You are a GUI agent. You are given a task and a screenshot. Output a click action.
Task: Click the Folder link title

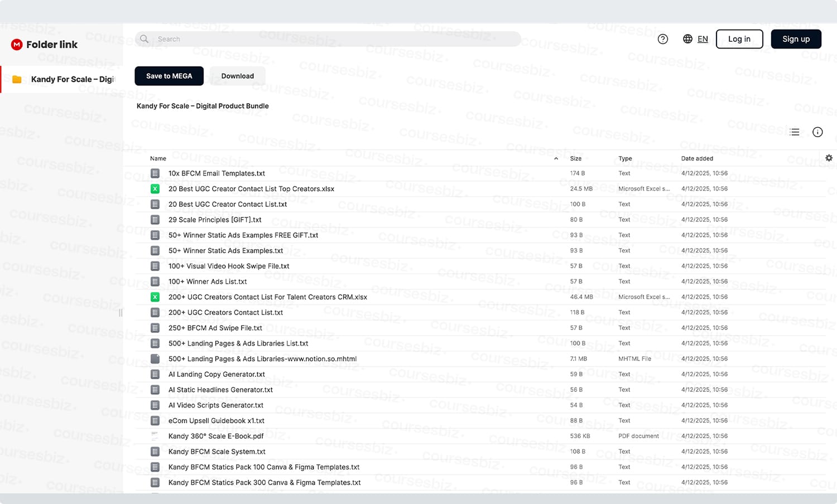[52, 45]
